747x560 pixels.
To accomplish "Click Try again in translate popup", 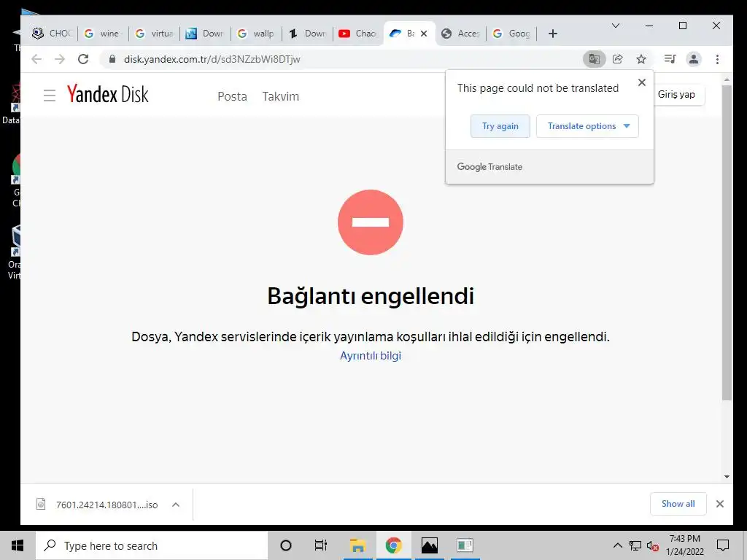I will tap(500, 126).
